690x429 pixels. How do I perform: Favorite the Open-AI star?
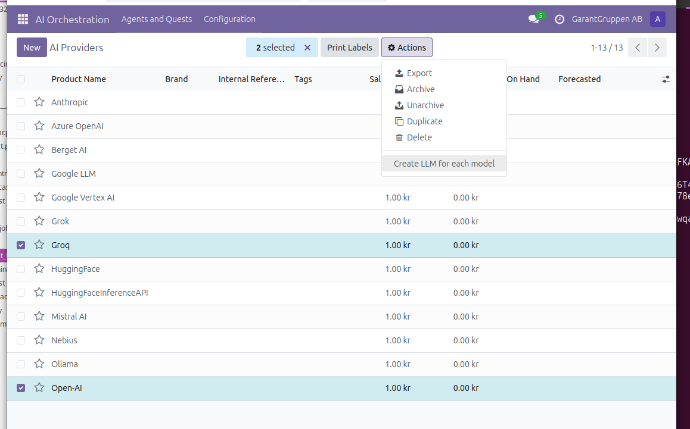coord(39,388)
